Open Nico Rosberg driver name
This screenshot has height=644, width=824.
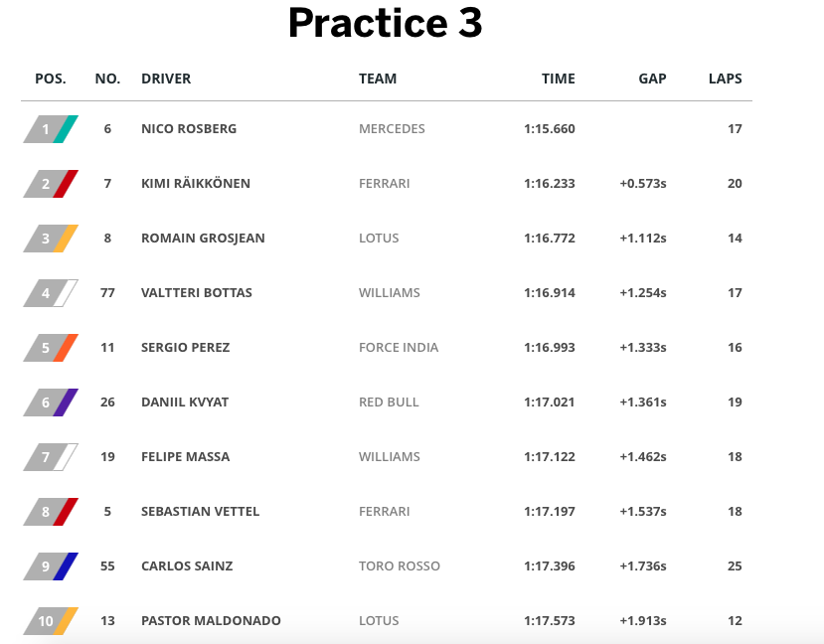coord(189,128)
